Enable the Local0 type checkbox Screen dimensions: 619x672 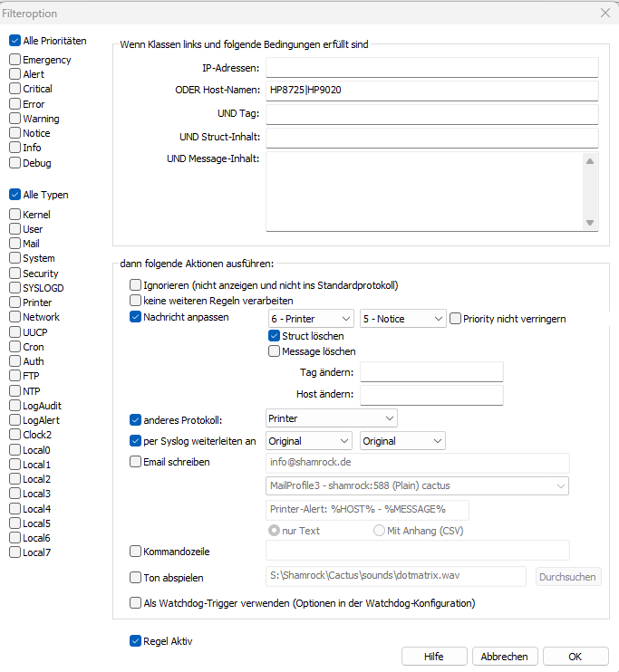(15, 450)
